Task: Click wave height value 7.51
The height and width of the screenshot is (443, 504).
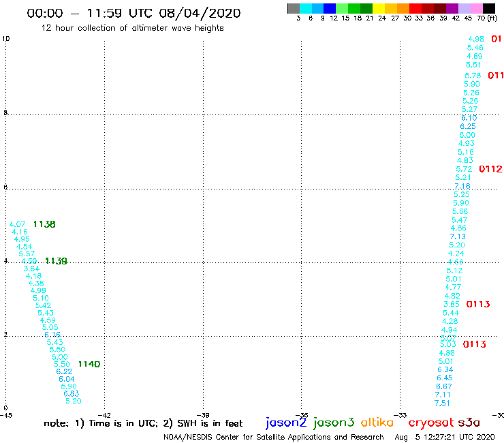Action: (x=442, y=403)
